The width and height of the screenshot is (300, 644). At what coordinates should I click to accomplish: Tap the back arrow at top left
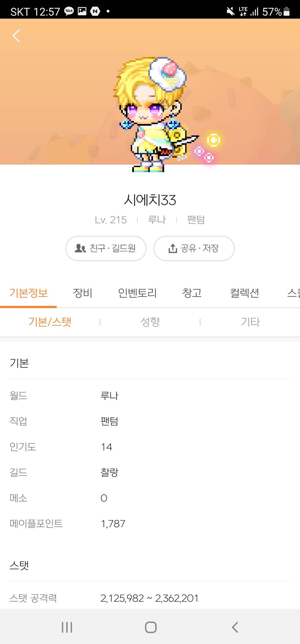click(x=16, y=36)
